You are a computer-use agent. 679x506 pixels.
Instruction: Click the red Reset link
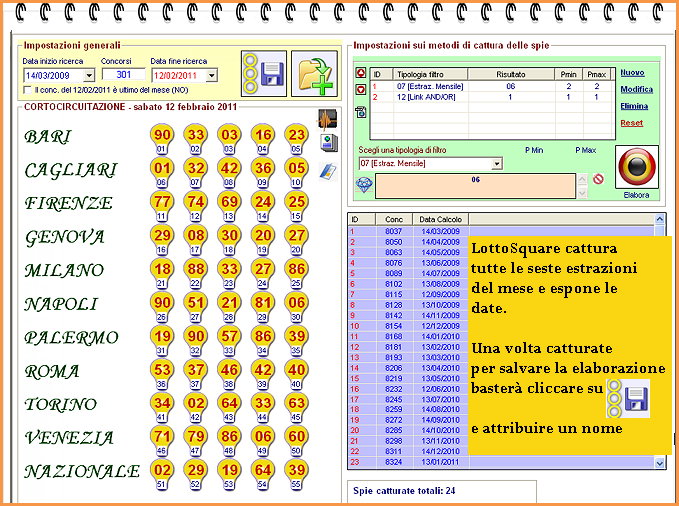pos(631,122)
